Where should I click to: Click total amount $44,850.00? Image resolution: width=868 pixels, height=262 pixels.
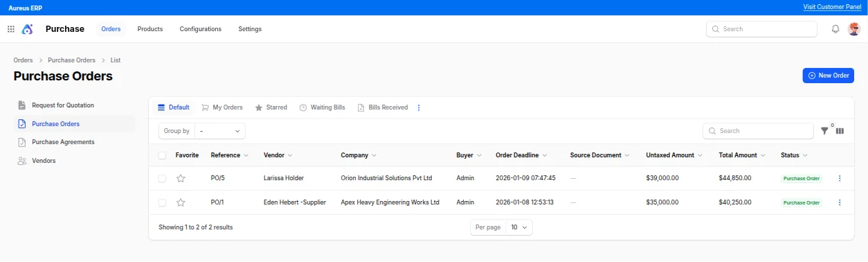pyautogui.click(x=735, y=178)
